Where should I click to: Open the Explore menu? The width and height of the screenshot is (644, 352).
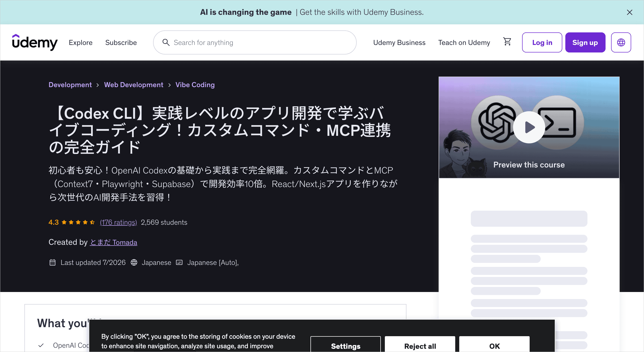[81, 43]
